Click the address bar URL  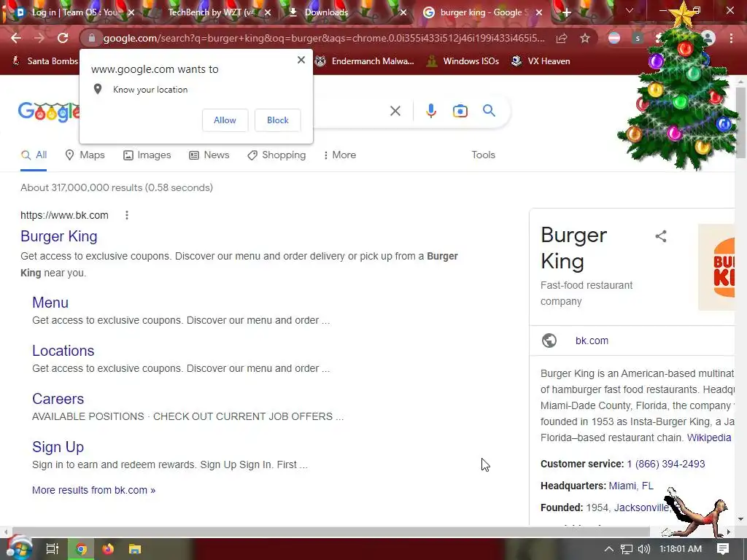[x=324, y=38]
